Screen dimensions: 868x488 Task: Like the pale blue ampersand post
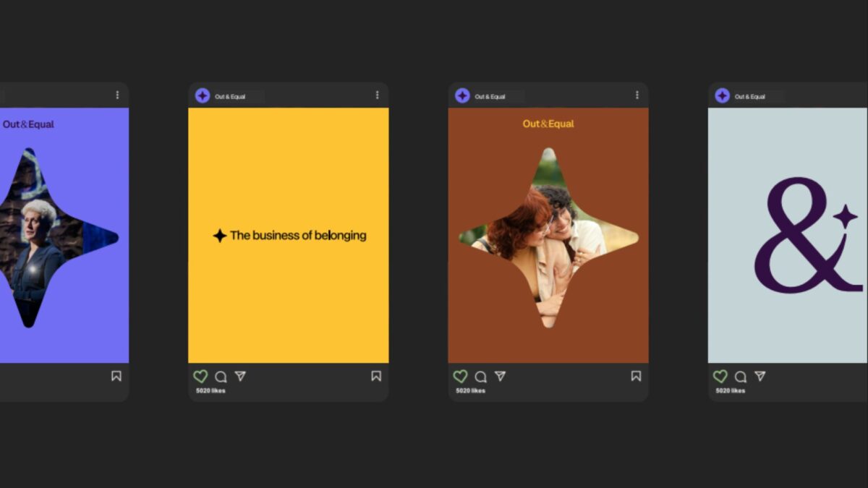720,377
